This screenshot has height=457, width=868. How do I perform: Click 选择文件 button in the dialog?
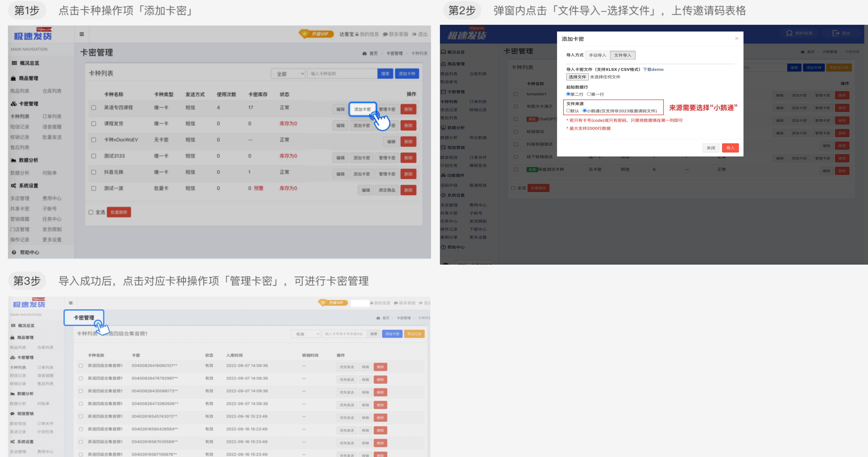(577, 77)
